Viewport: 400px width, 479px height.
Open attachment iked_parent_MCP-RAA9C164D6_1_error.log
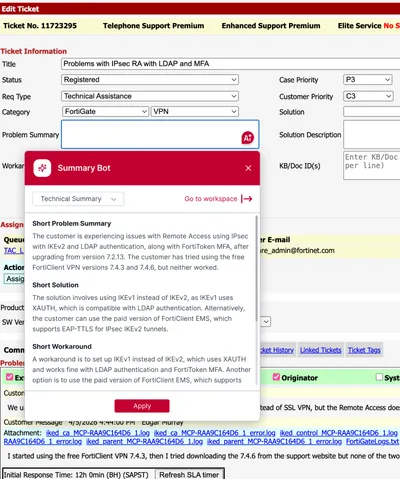pyautogui.click(x=274, y=441)
